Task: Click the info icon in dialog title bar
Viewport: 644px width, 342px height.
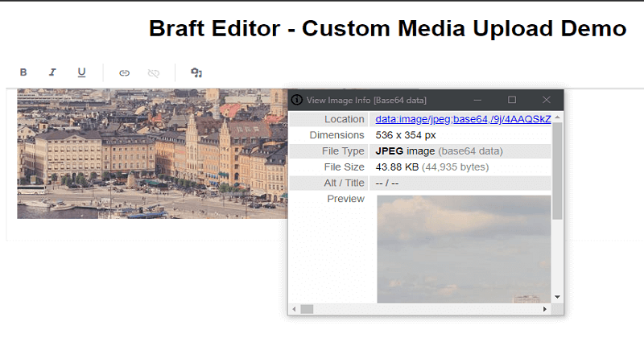Action: [297, 100]
